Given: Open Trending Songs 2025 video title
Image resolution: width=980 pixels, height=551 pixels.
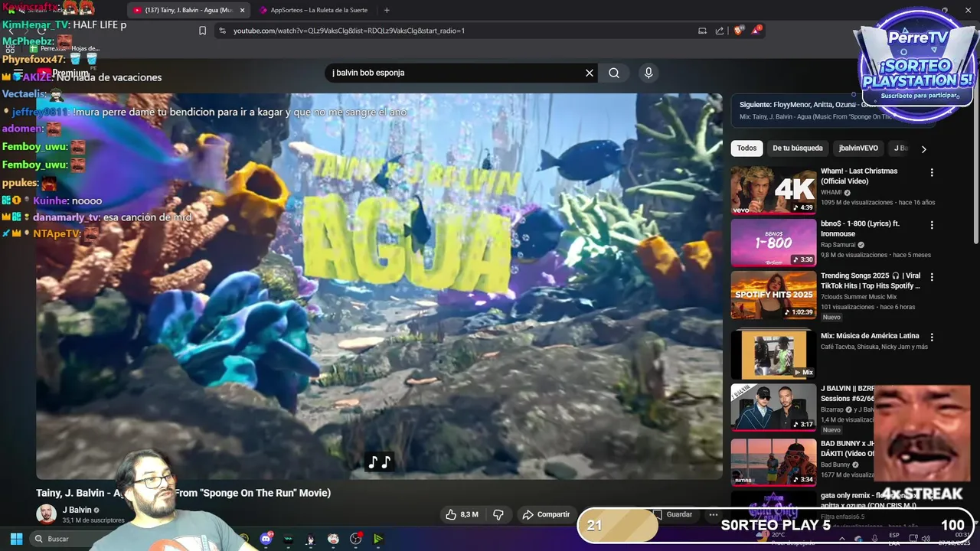Looking at the screenshot, I should coord(871,281).
